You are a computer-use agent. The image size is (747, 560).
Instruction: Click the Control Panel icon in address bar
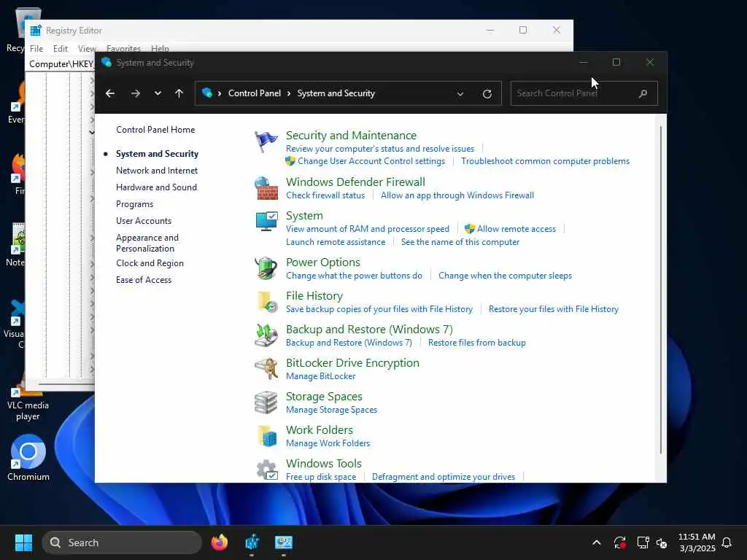[206, 93]
